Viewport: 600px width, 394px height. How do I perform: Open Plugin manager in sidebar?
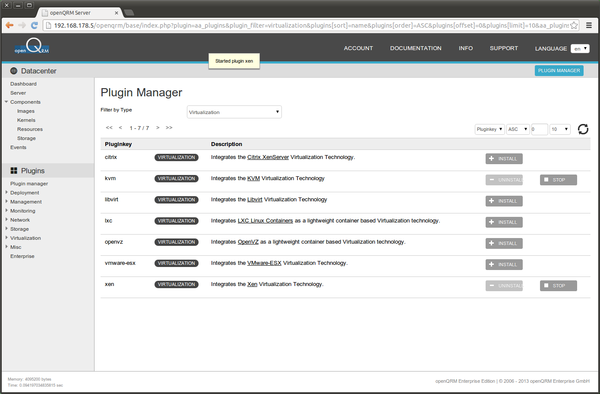(x=29, y=184)
